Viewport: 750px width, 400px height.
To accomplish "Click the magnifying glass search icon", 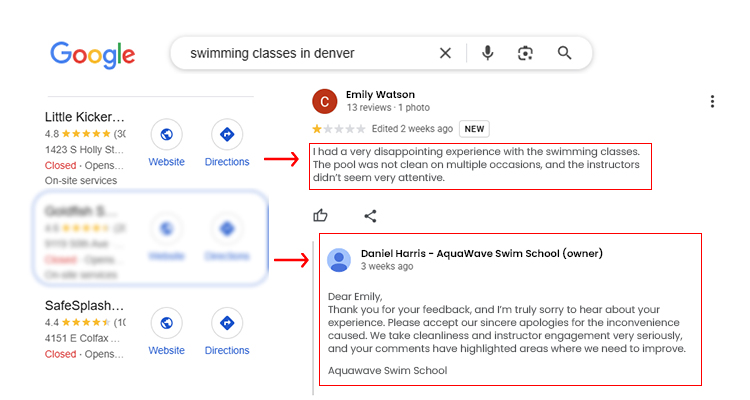I will click(564, 53).
